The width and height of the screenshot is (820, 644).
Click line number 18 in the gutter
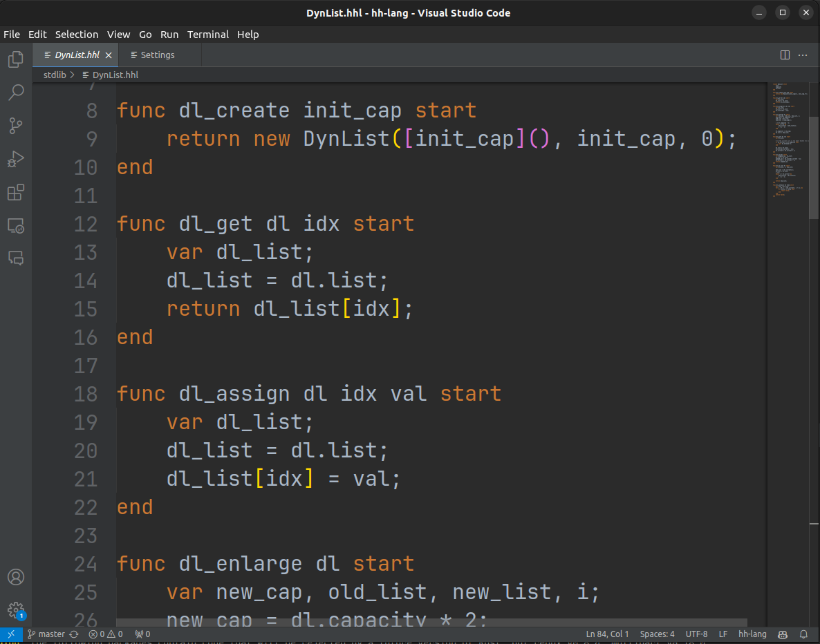[x=86, y=394]
